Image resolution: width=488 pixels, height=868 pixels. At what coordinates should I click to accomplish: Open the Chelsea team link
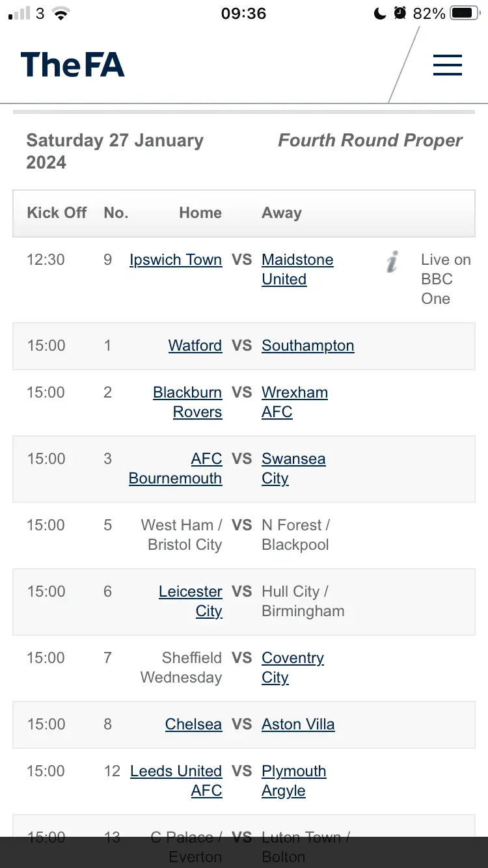coord(193,724)
